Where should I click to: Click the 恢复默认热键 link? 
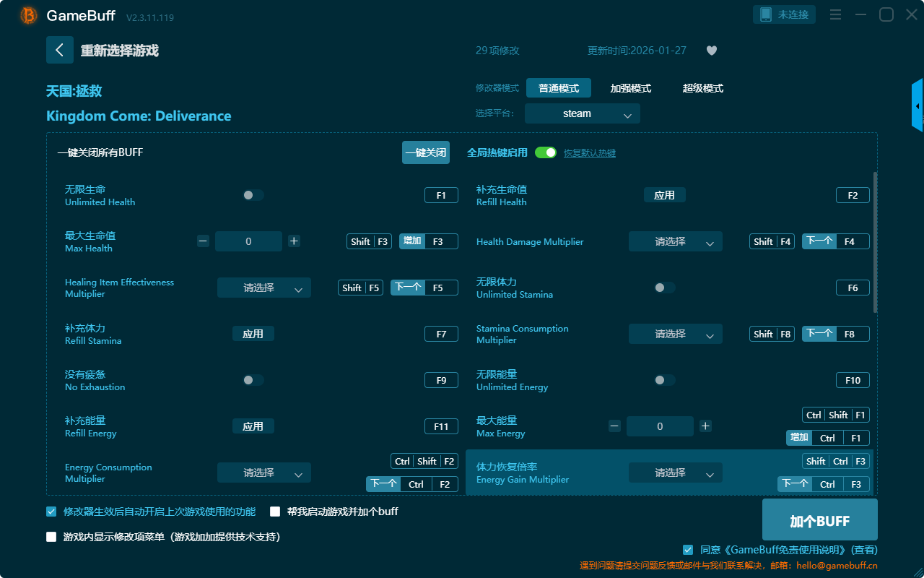[x=589, y=153]
